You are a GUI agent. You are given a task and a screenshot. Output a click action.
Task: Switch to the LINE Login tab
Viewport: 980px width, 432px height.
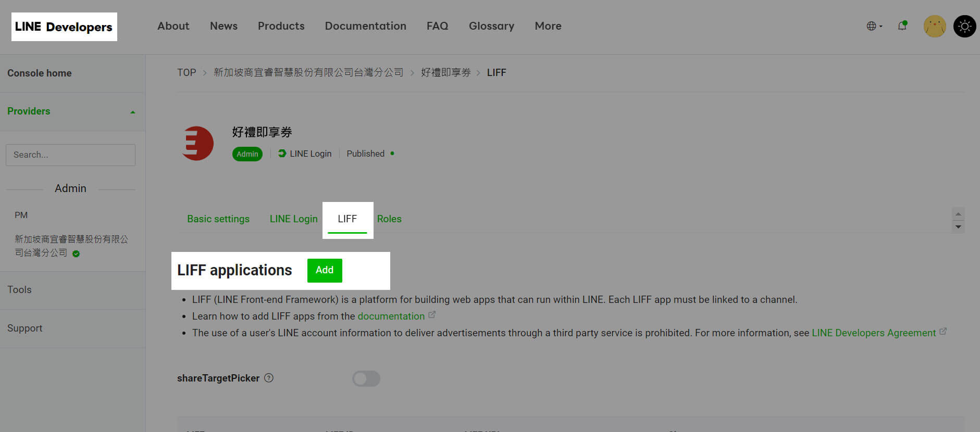point(294,219)
